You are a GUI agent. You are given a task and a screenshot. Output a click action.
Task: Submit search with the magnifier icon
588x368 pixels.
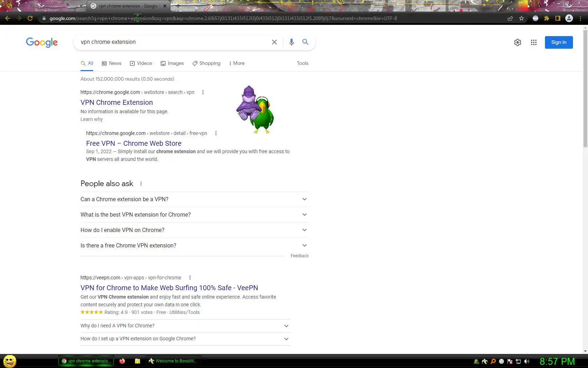click(x=305, y=42)
